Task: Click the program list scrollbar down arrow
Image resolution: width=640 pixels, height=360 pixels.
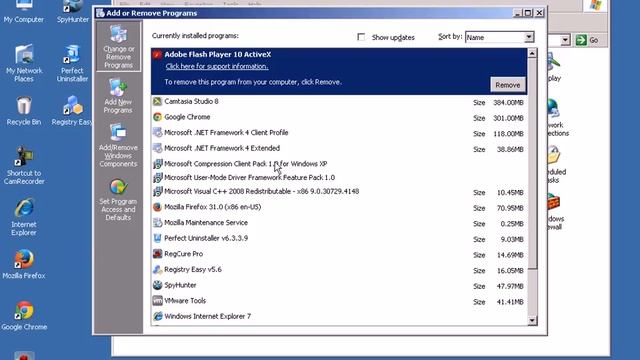Action: tap(532, 320)
